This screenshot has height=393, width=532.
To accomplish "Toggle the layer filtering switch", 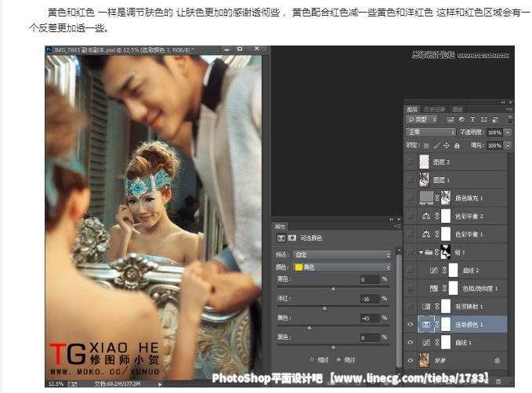I will [x=509, y=119].
